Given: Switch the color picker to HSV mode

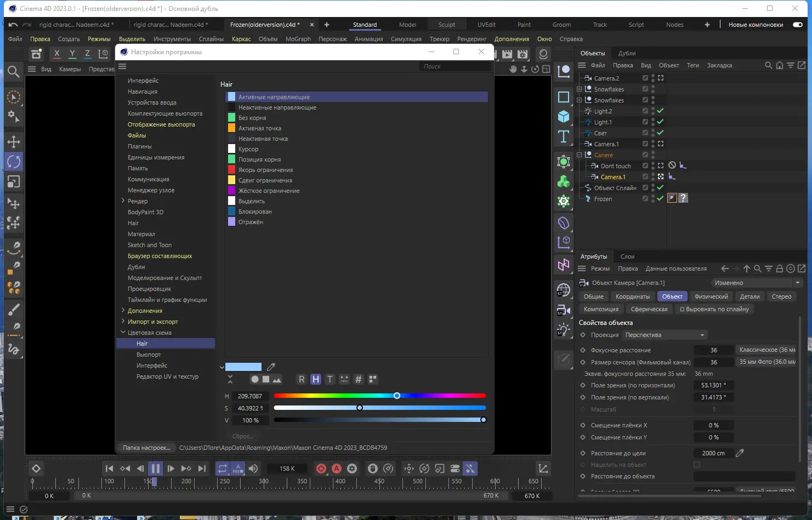Looking at the screenshot, I should 316,379.
